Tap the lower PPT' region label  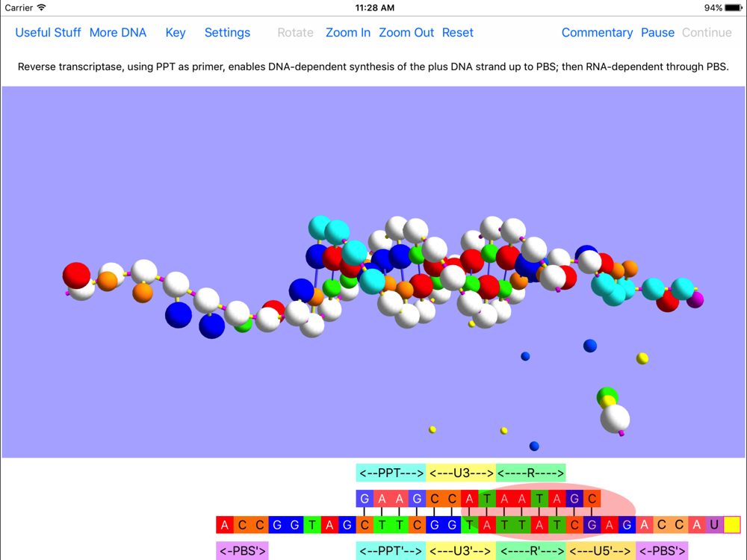[391, 550]
